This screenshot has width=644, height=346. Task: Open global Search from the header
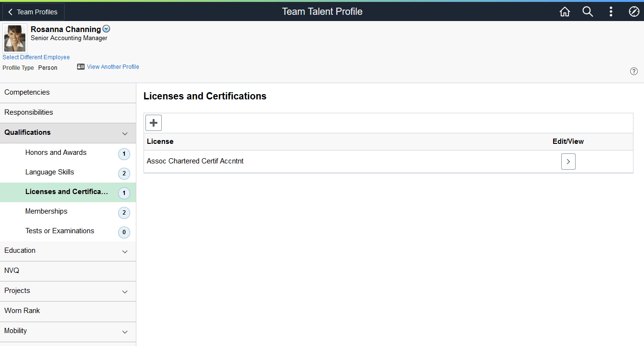[x=588, y=11]
